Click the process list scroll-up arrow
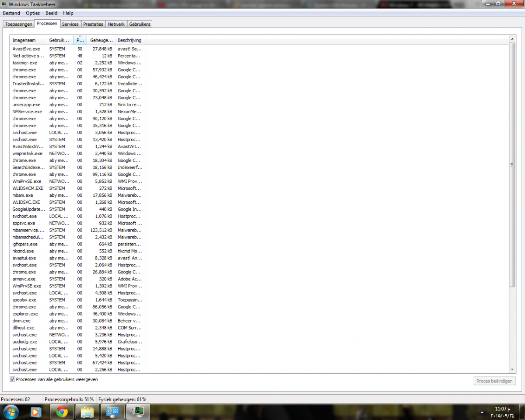The height and width of the screenshot is (420, 525). (512, 39)
